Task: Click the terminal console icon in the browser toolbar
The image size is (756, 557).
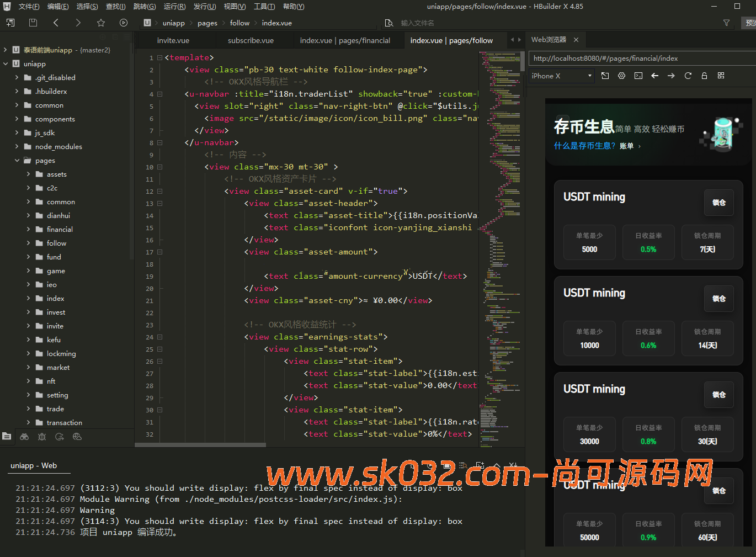Action: 638,76
